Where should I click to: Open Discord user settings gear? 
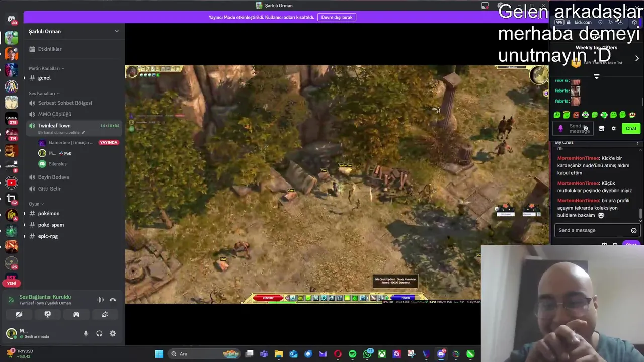[x=113, y=333]
